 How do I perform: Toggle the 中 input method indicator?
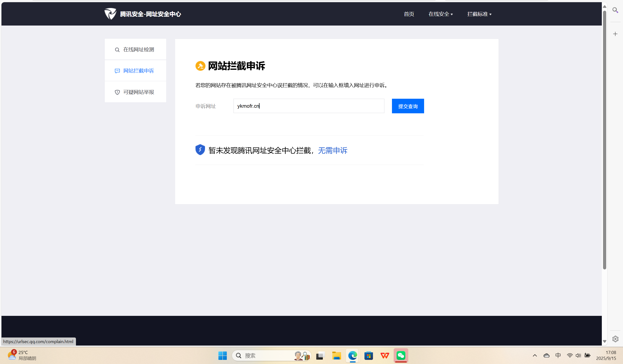(558, 355)
